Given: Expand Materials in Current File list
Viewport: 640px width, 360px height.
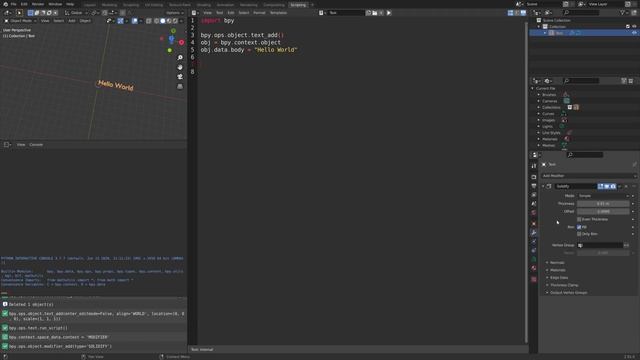Looking at the screenshot, I should coord(539,139).
